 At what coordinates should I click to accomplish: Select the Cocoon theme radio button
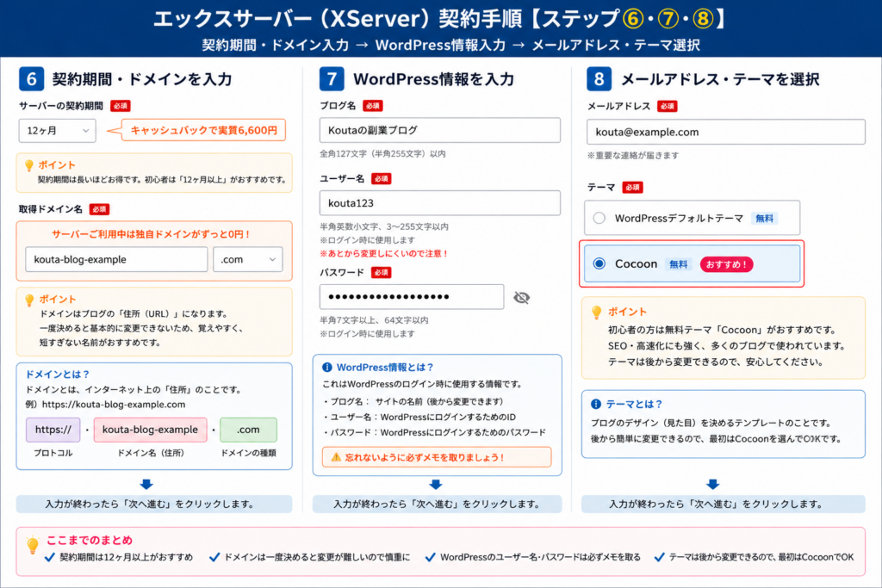click(599, 263)
